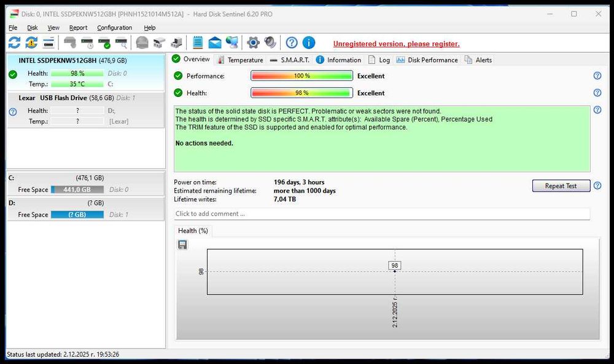614x364 pixels.
Task: Open the Report menu
Action: [79, 28]
